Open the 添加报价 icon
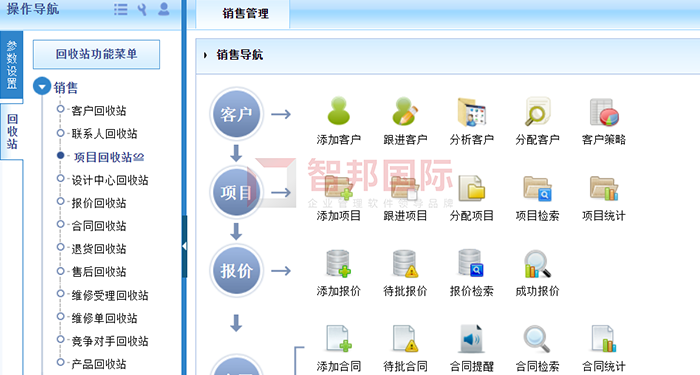Viewport: 700px width, 375px height. [x=338, y=263]
